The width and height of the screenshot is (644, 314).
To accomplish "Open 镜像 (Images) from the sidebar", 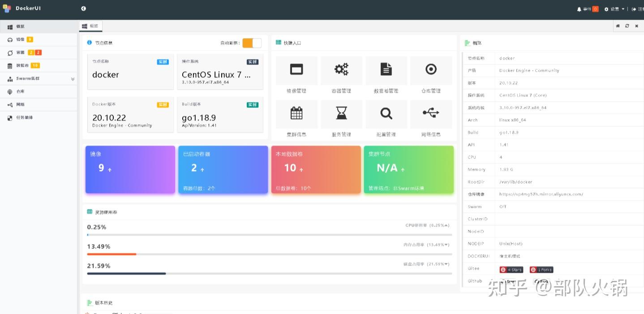I will (20, 39).
